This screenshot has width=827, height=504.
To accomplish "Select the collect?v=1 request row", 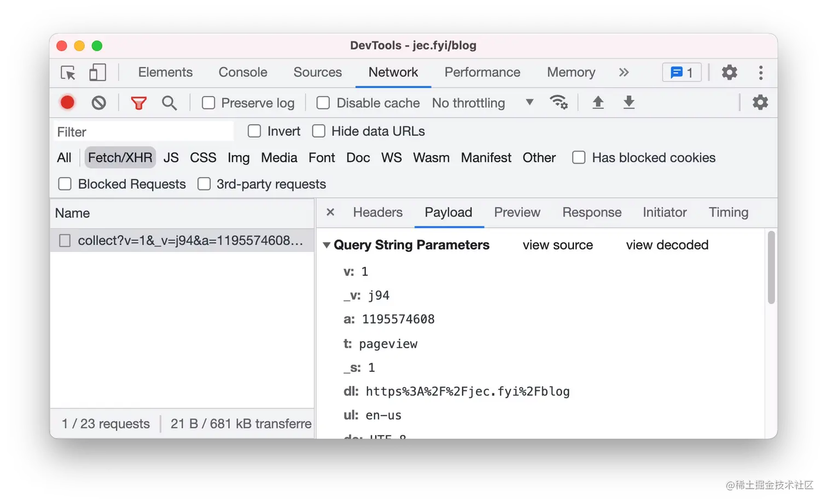I will click(182, 241).
